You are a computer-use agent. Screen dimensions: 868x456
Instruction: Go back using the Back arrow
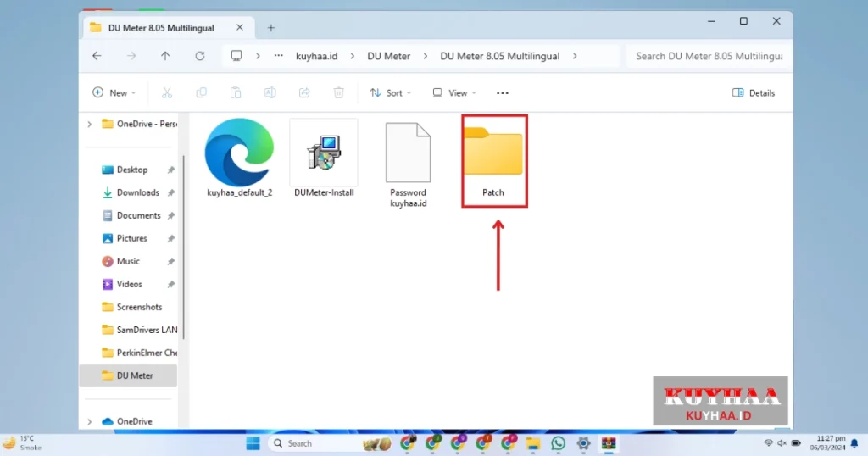click(x=97, y=56)
